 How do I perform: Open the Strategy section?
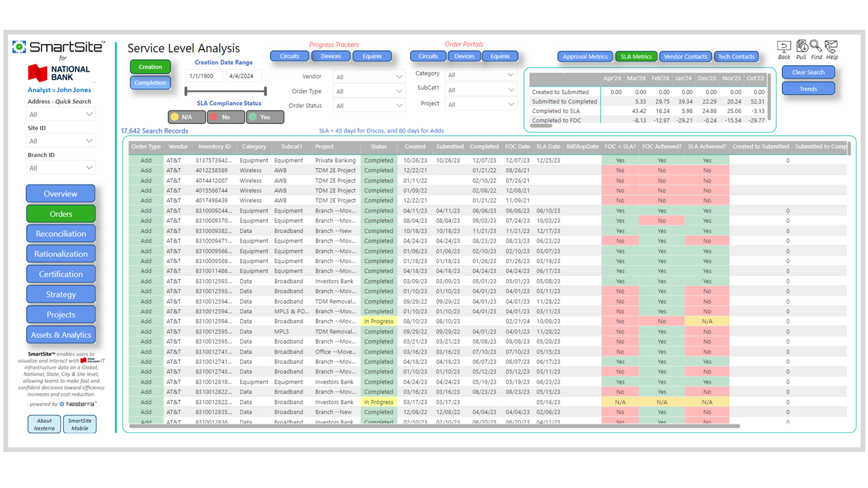60,294
